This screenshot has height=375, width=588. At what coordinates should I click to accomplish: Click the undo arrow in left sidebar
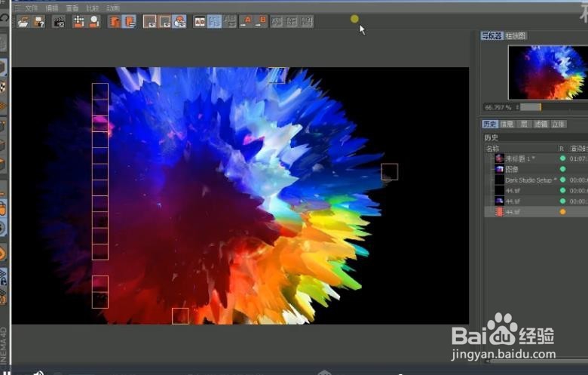click(4, 17)
